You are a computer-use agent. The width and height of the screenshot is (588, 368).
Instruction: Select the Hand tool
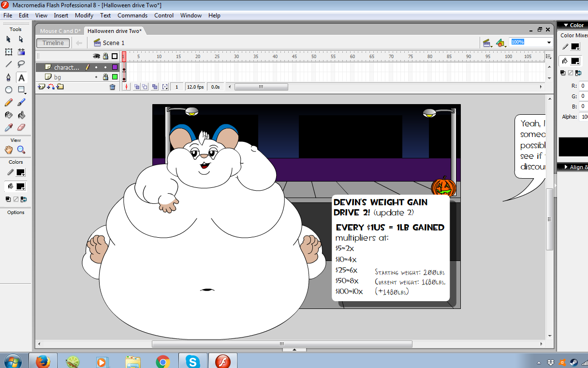pyautogui.click(x=8, y=150)
